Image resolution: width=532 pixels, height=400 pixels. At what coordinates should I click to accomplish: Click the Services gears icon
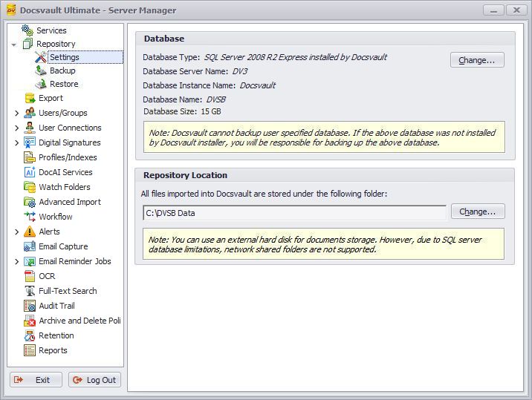[x=27, y=30]
